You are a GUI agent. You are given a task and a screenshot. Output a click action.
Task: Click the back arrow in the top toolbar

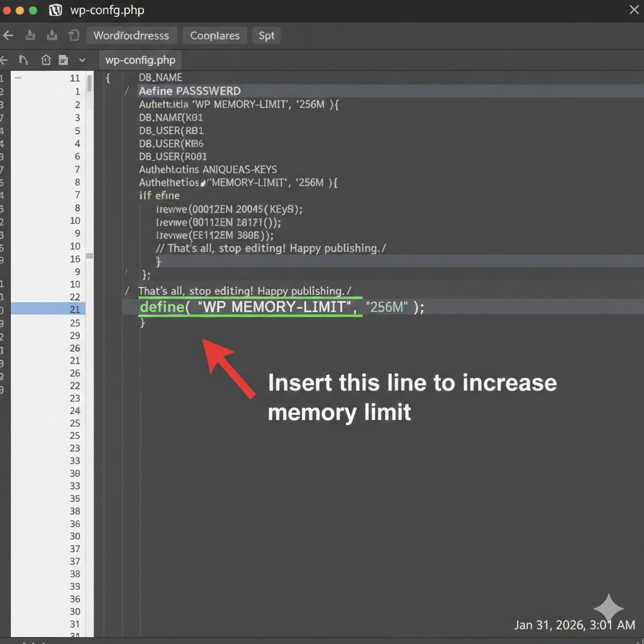click(x=8, y=35)
